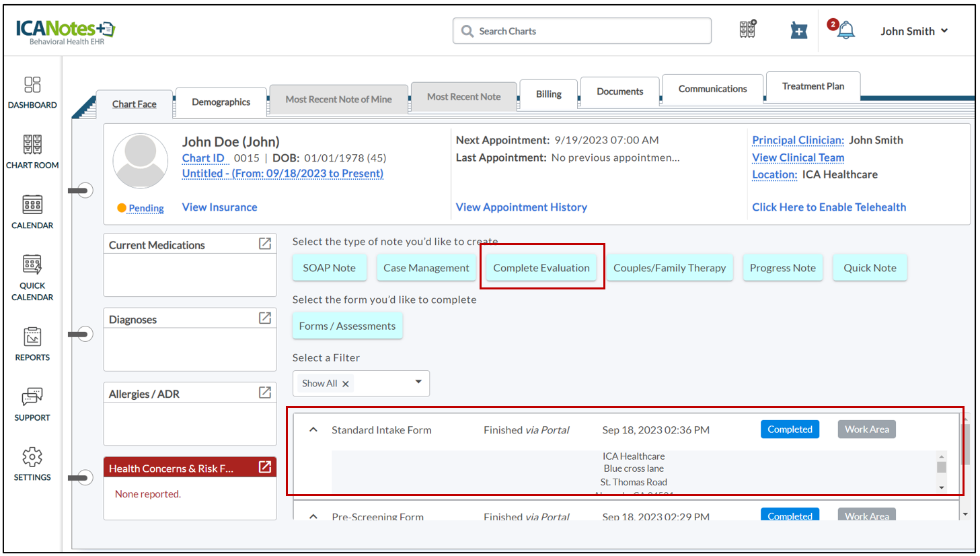Open Allergies / ADR pop-out icon

(x=265, y=392)
